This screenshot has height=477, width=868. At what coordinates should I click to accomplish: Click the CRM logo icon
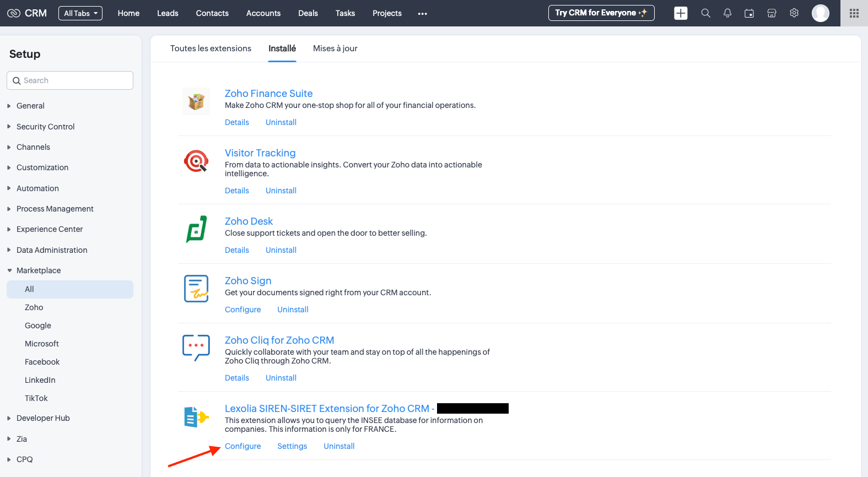pyautogui.click(x=14, y=13)
